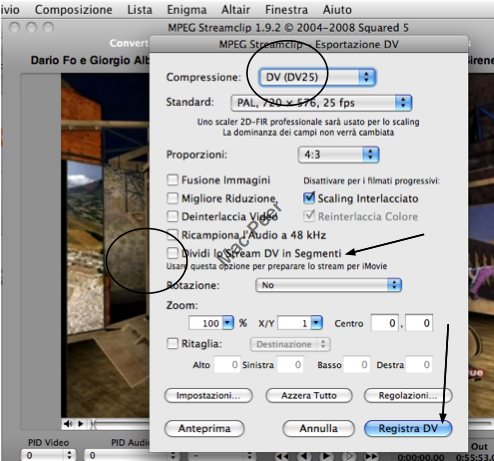Click the step-back frame button
Screen dimensions: 494x461
coord(304,456)
